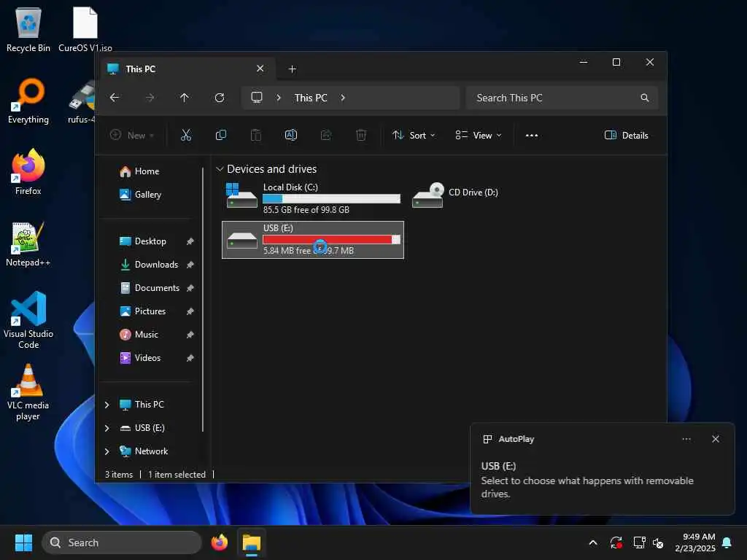Expand This PC in the navigation tree
This screenshot has width=747, height=560.
click(x=107, y=405)
